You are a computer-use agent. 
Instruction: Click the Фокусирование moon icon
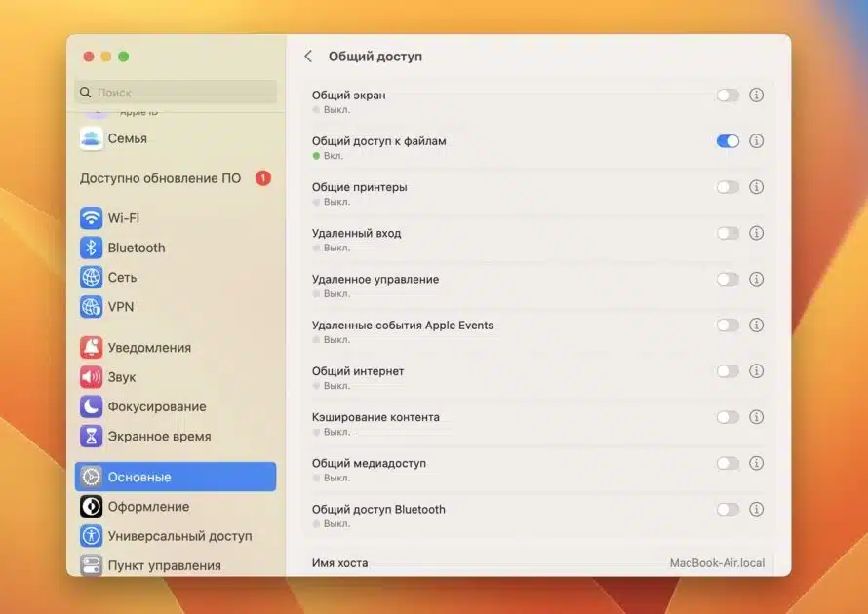(92, 406)
